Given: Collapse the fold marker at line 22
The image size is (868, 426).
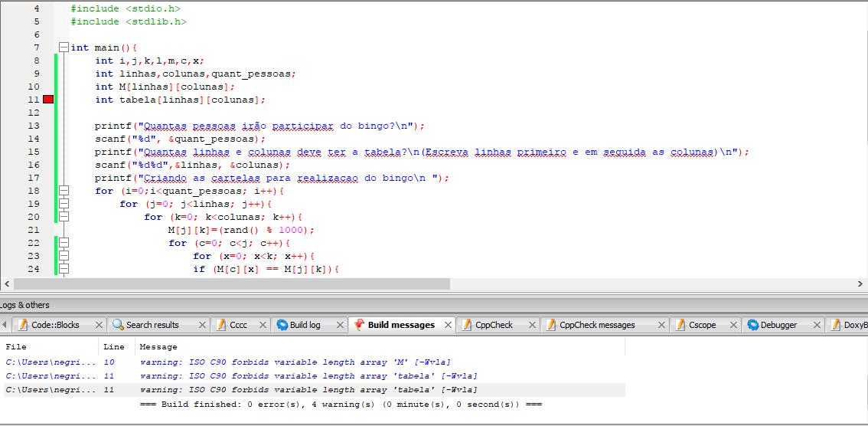Looking at the screenshot, I should (x=64, y=243).
